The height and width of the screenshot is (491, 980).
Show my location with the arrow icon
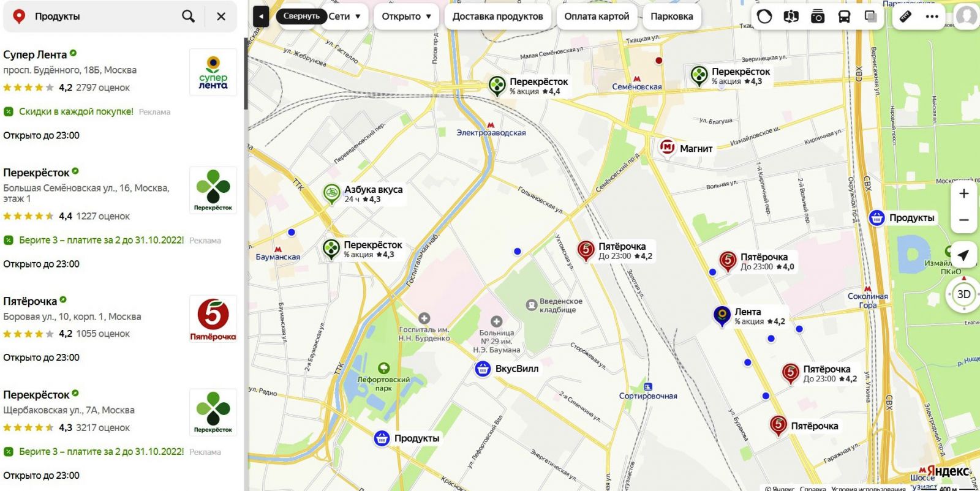[x=963, y=255]
